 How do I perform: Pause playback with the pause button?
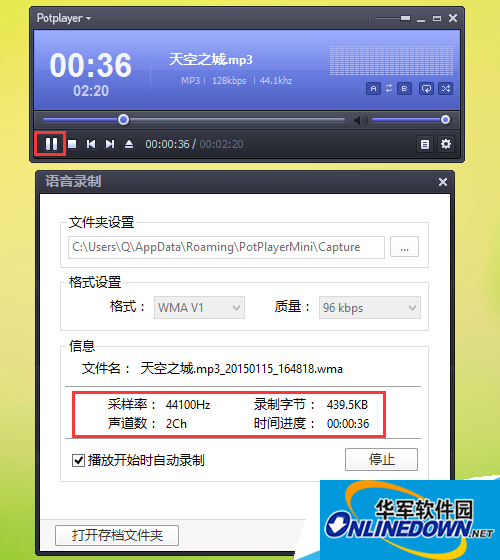click(51, 144)
